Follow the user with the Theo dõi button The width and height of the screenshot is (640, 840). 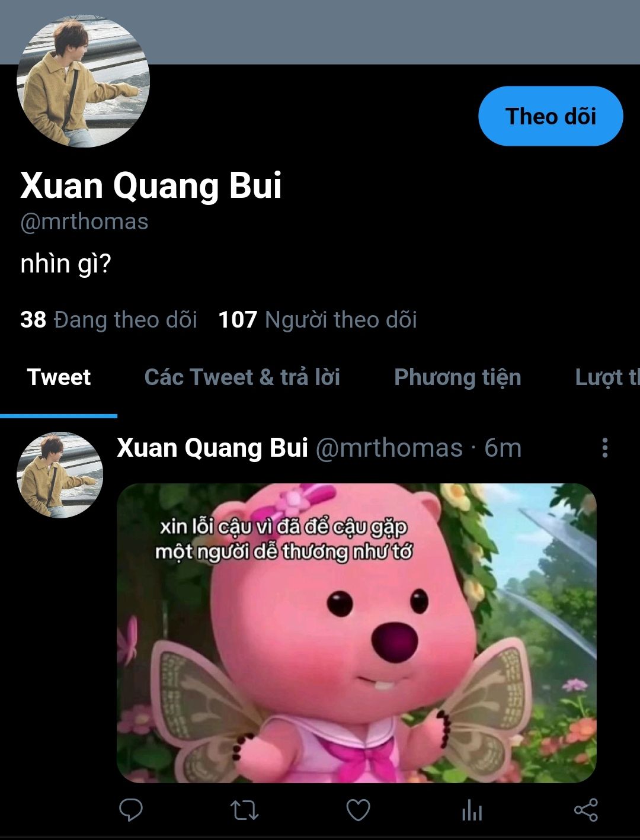click(x=551, y=116)
